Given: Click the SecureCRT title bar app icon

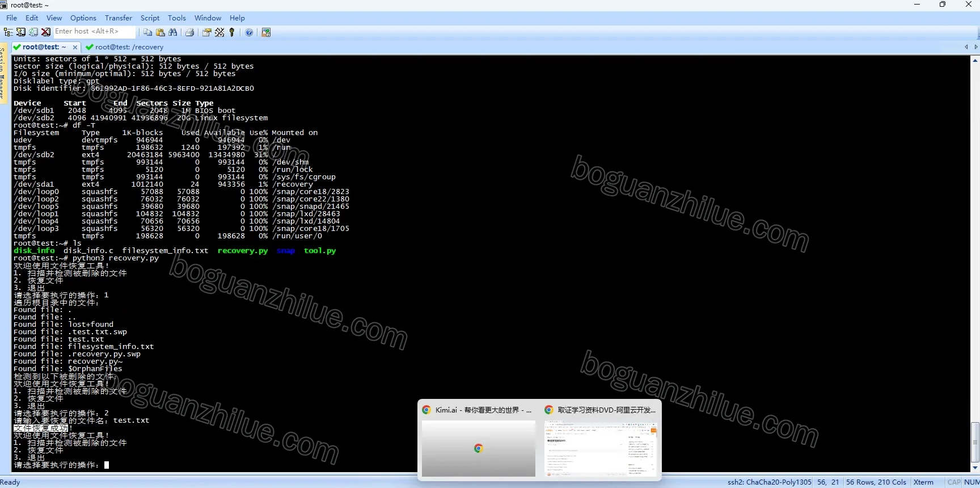Looking at the screenshot, I should (x=4, y=5).
